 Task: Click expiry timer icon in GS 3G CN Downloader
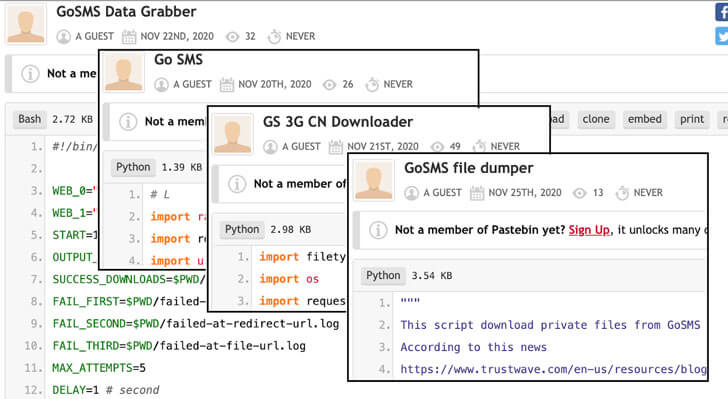479,147
